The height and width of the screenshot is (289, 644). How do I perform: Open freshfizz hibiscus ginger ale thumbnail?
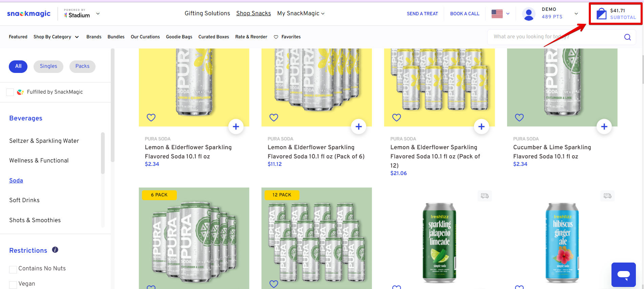(562, 243)
